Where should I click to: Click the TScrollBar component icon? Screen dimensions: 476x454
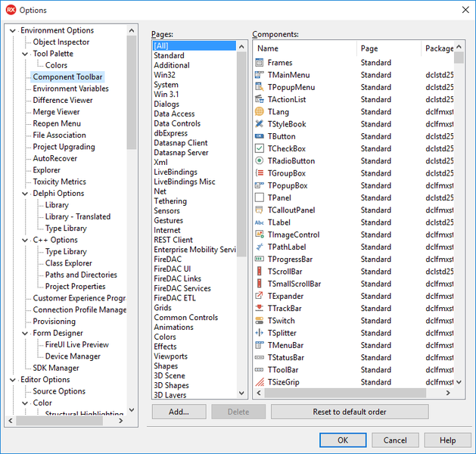tap(260, 272)
